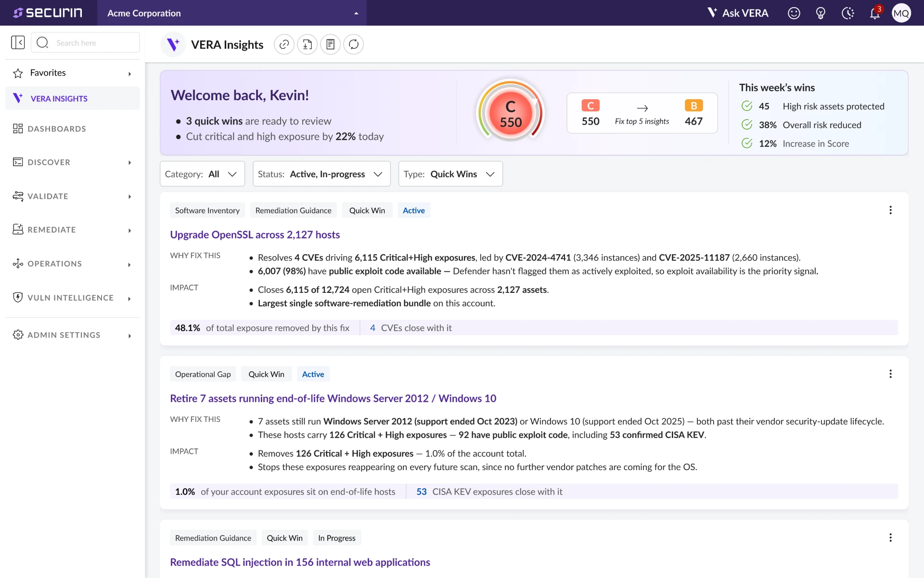Image resolution: width=924 pixels, height=578 pixels.
Task: Open Retire 7 assets end-of-life Windows link
Action: [333, 398]
